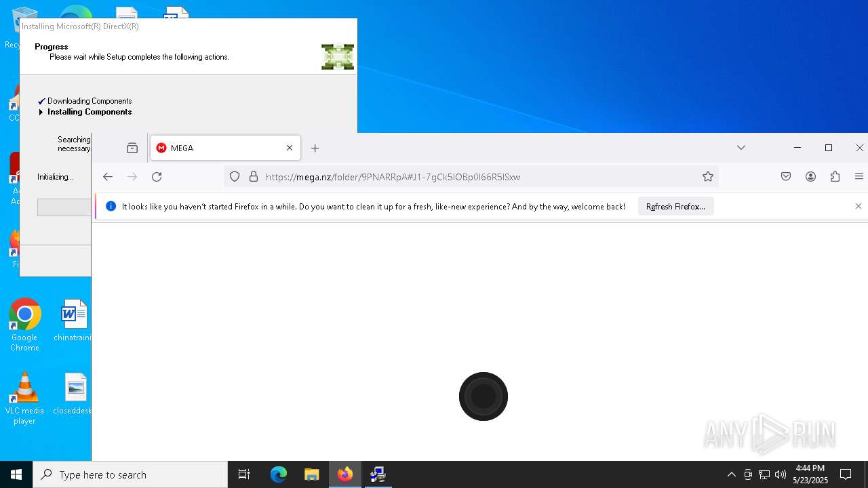Select the MEGA tab
The width and height of the screenshot is (868, 488).
[x=225, y=148]
